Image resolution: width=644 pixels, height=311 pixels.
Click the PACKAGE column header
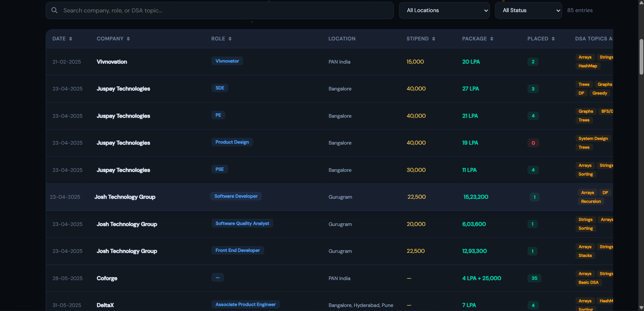(x=477, y=39)
